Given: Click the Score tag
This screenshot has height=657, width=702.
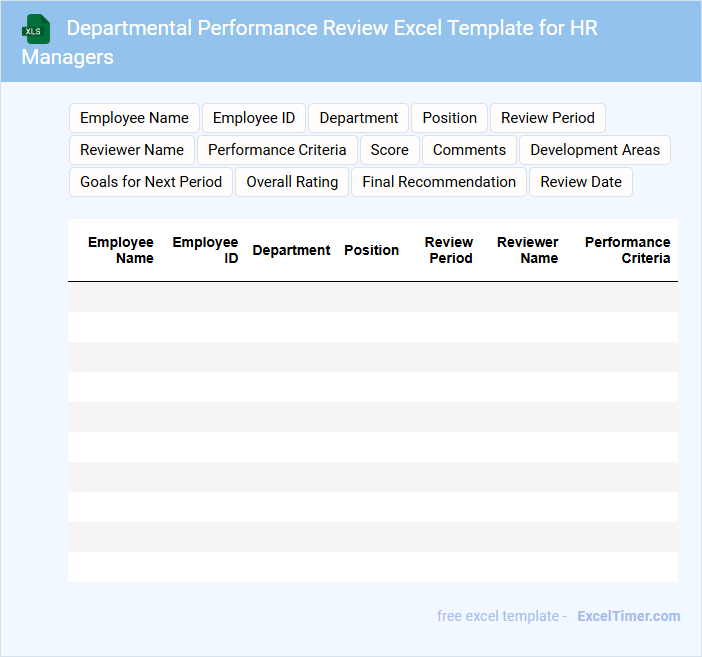Looking at the screenshot, I should click(389, 150).
